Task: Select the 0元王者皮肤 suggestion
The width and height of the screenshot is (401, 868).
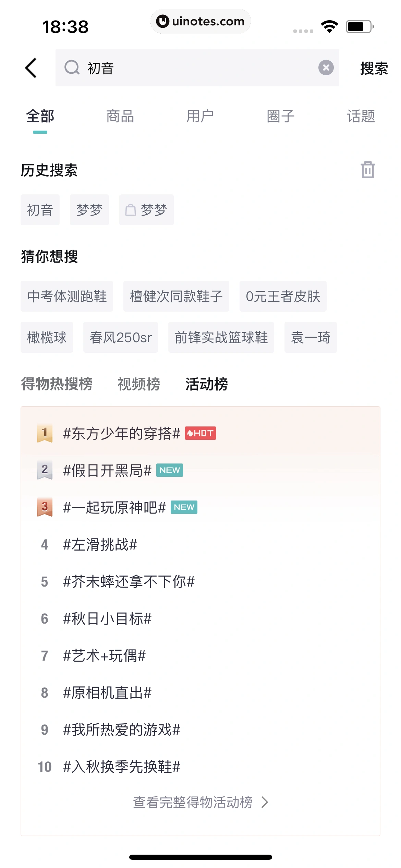Action: click(x=283, y=297)
